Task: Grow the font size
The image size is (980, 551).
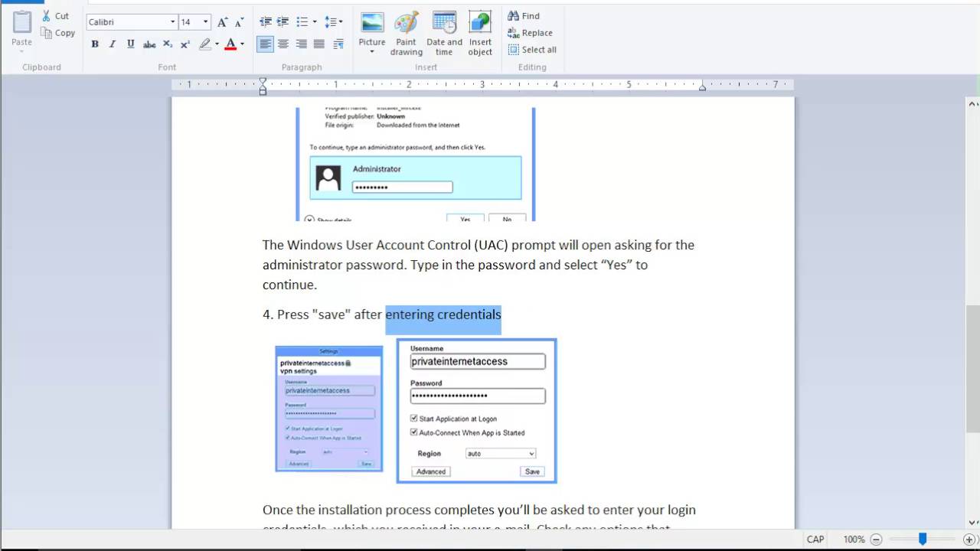Action: pos(222,22)
